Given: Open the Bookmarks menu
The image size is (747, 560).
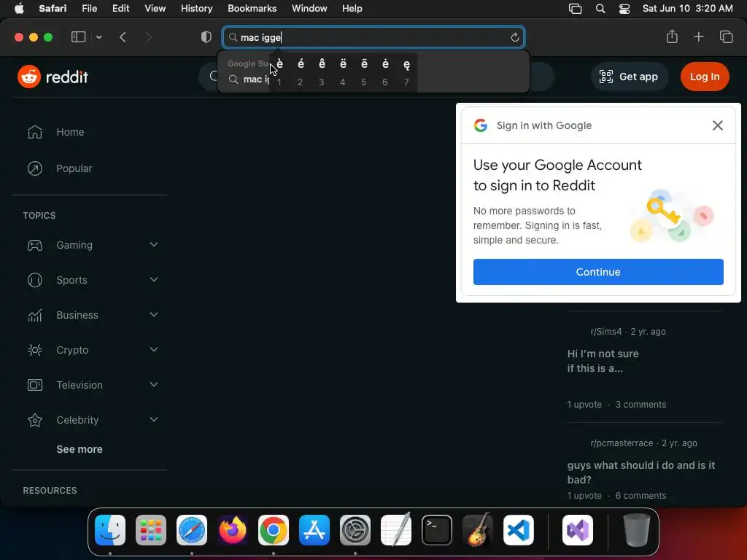Looking at the screenshot, I should 252,8.
